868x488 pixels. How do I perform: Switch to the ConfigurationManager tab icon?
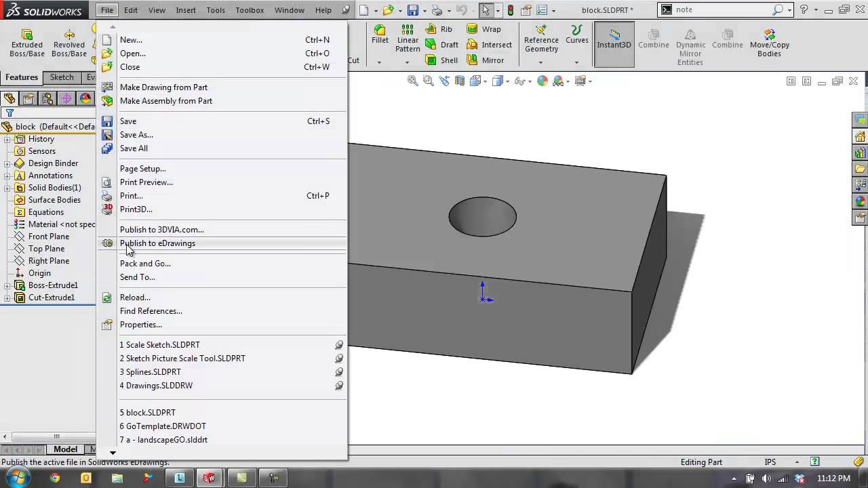pyautogui.click(x=47, y=98)
